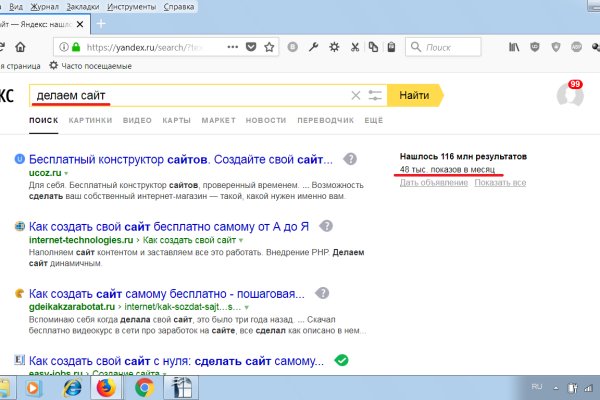Switch to the Картинки tab
The height and width of the screenshot is (400, 600).
[91, 120]
